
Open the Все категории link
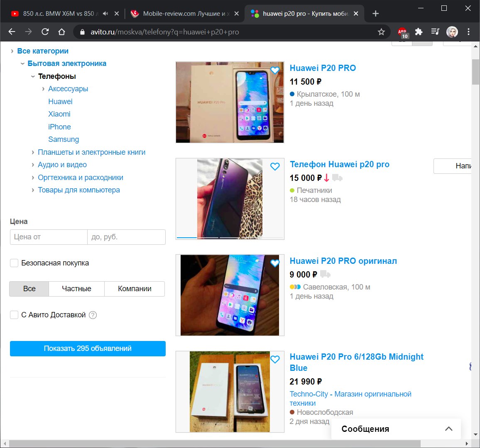point(43,51)
